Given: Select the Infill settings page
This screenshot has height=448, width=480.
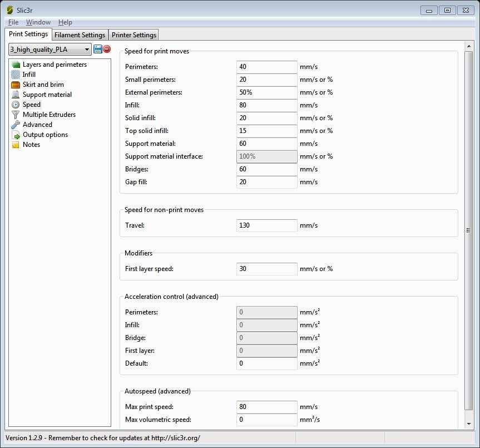Looking at the screenshot, I should click(x=29, y=75).
